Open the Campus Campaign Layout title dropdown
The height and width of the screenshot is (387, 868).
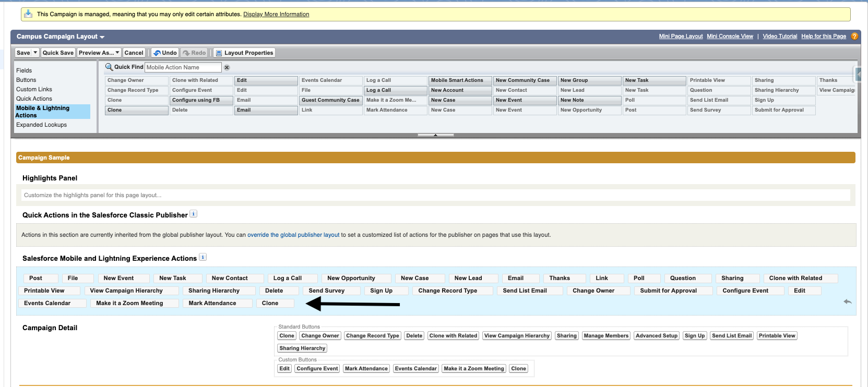click(102, 37)
